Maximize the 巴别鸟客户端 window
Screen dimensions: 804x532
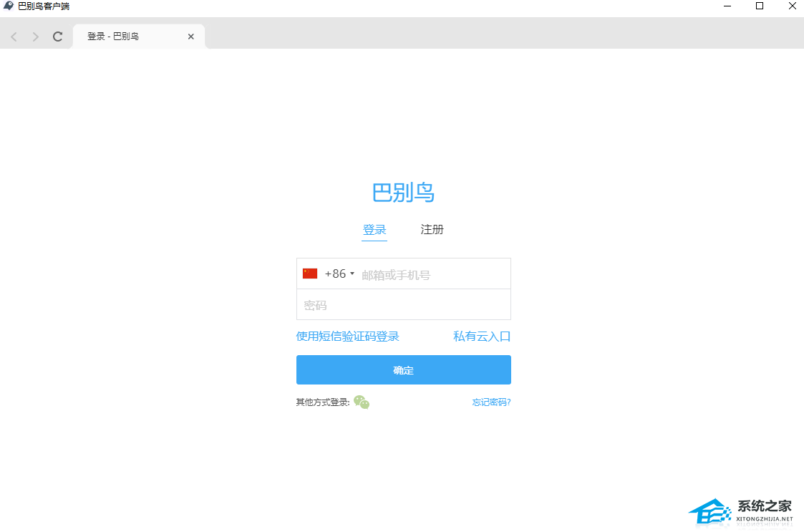click(x=760, y=6)
